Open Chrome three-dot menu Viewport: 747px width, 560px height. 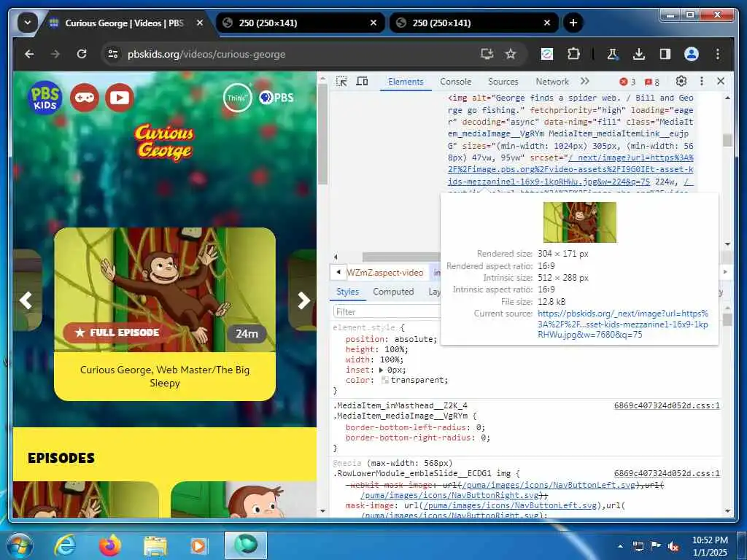coord(718,54)
